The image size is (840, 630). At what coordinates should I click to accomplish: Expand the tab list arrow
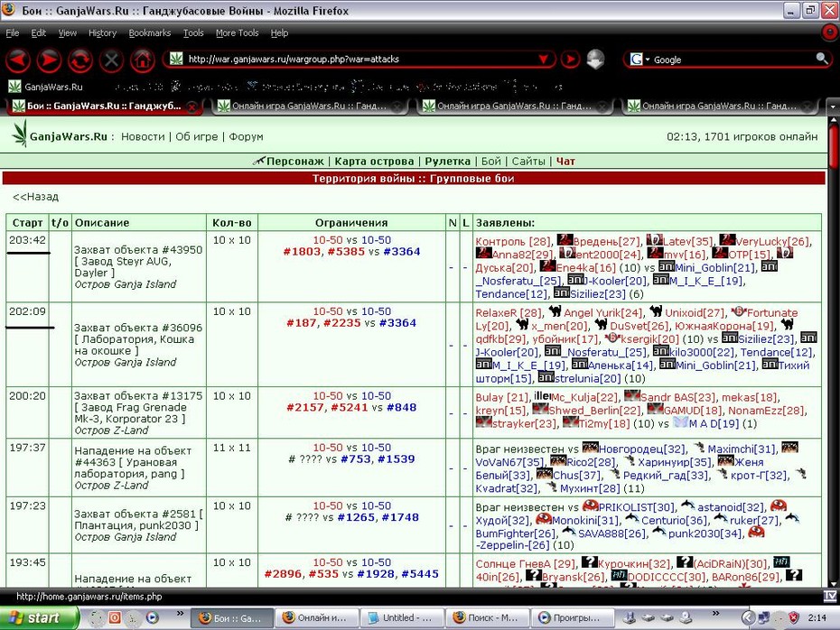pyautogui.click(x=833, y=107)
